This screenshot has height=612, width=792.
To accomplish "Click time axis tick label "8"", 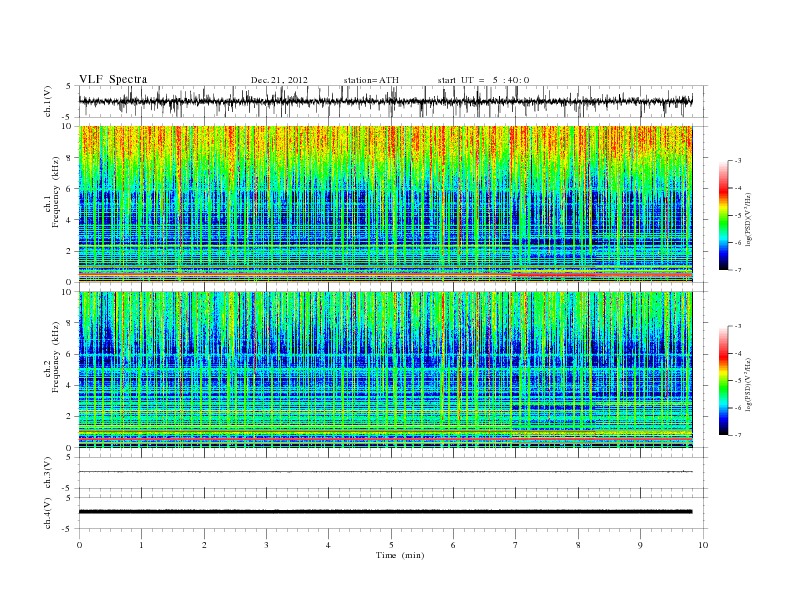I will (578, 545).
